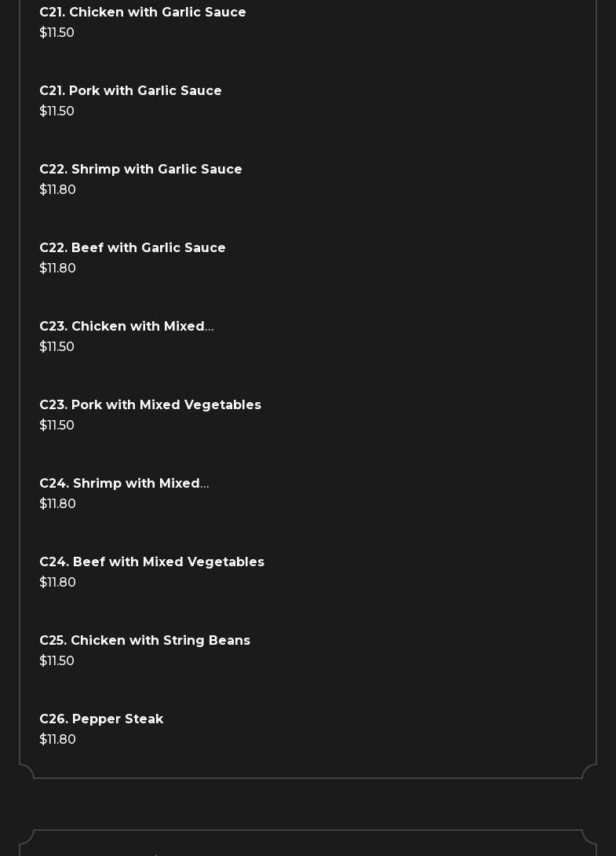
Task: Select C25. Chicken with String Beans
Action: point(144,641)
